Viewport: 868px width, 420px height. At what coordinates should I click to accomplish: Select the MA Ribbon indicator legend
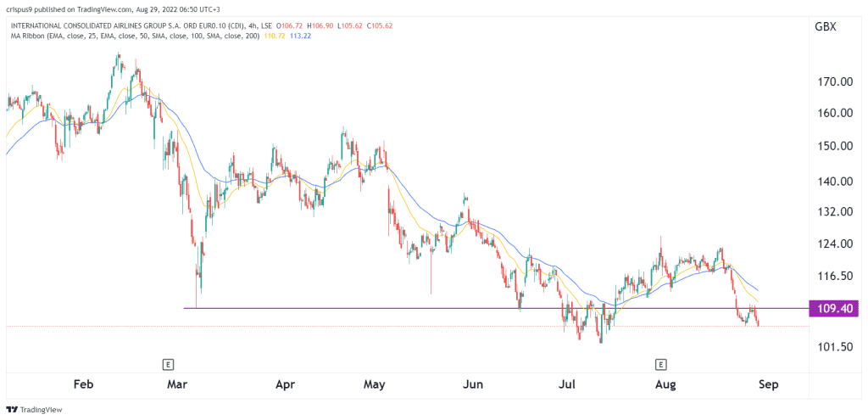coord(131,36)
